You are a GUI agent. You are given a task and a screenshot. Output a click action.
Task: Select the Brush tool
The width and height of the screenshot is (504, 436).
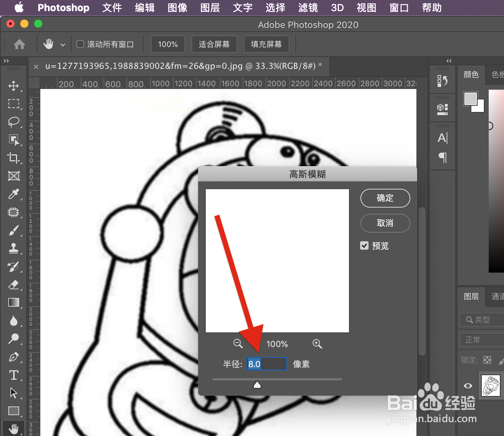14,230
